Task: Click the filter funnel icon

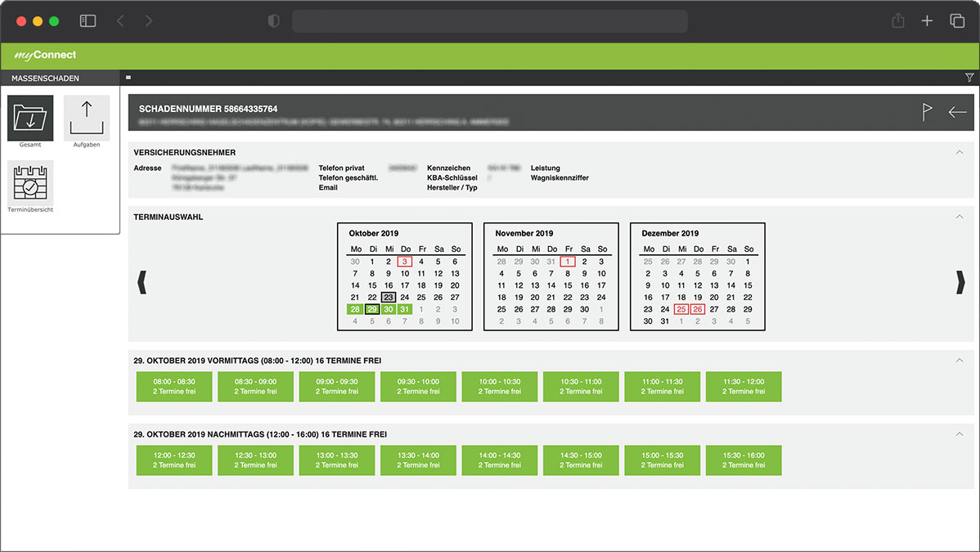Action: pos(969,78)
